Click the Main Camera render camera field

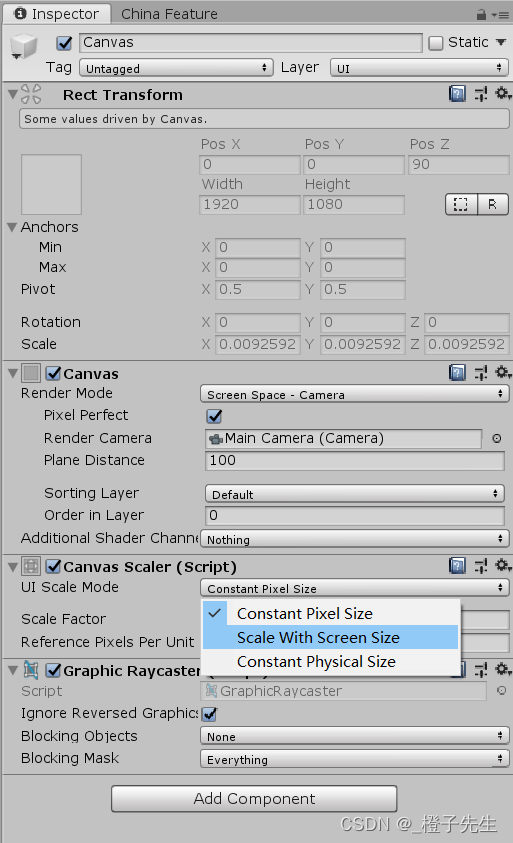(x=344, y=439)
